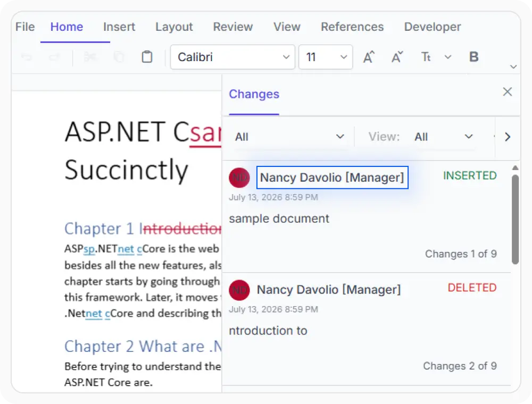This screenshot has width=532, height=404.
Task: Click the ND avatar on INSERTED change
Action: click(x=239, y=177)
